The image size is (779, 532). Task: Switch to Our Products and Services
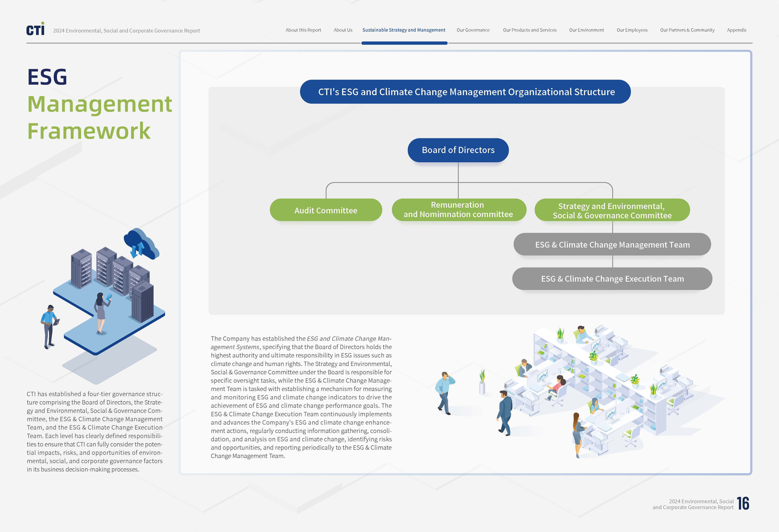[x=530, y=30]
